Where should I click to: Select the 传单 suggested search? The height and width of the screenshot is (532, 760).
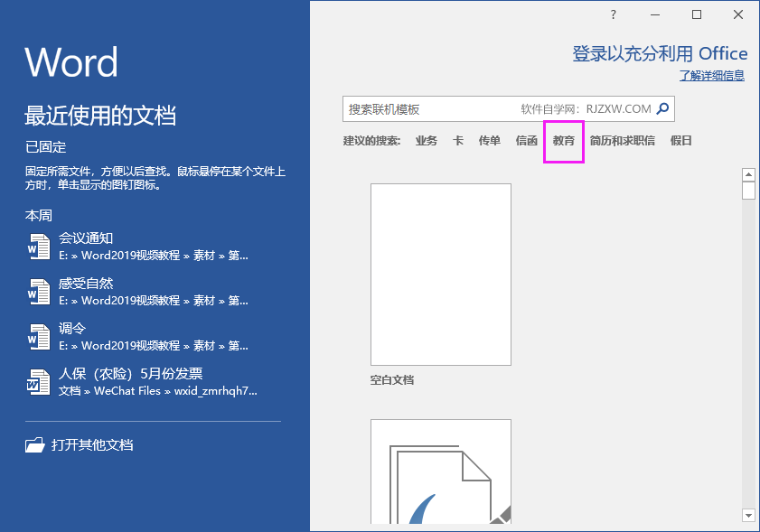point(489,141)
